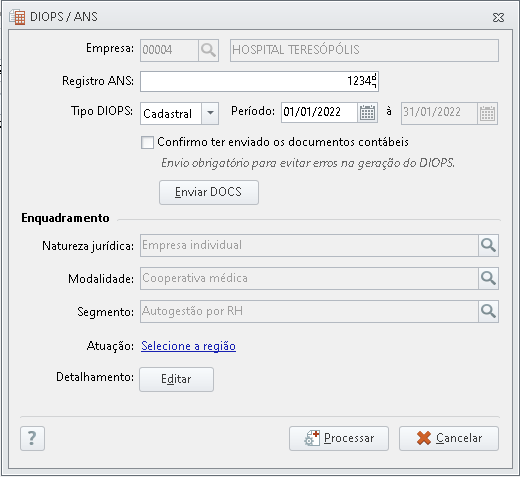Open the Selecione a região link
520x477 pixels.
(x=188, y=346)
